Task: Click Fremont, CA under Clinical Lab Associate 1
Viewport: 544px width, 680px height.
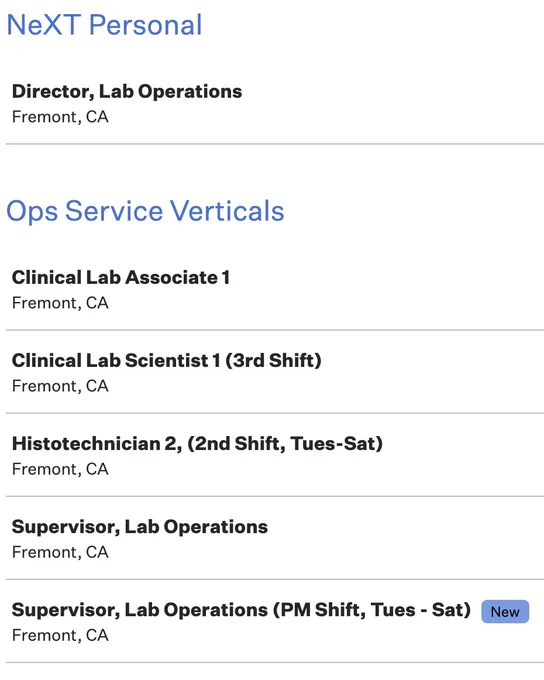Action: [60, 303]
